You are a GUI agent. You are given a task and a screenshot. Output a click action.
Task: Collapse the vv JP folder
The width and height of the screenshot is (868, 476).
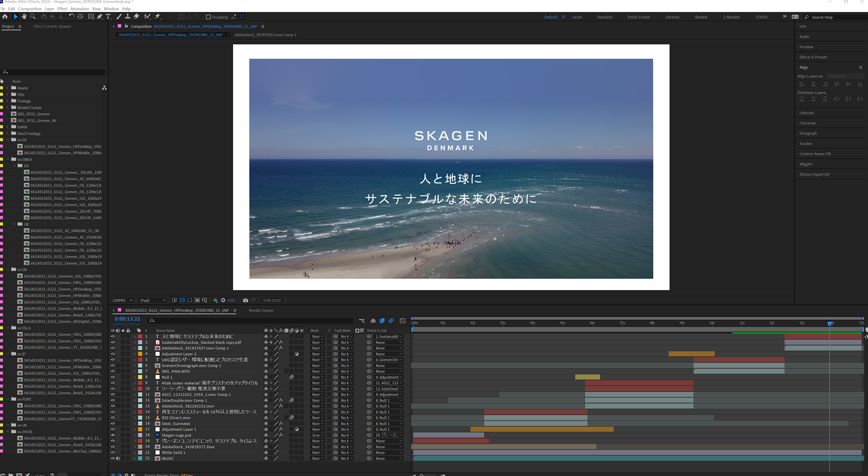8,354
